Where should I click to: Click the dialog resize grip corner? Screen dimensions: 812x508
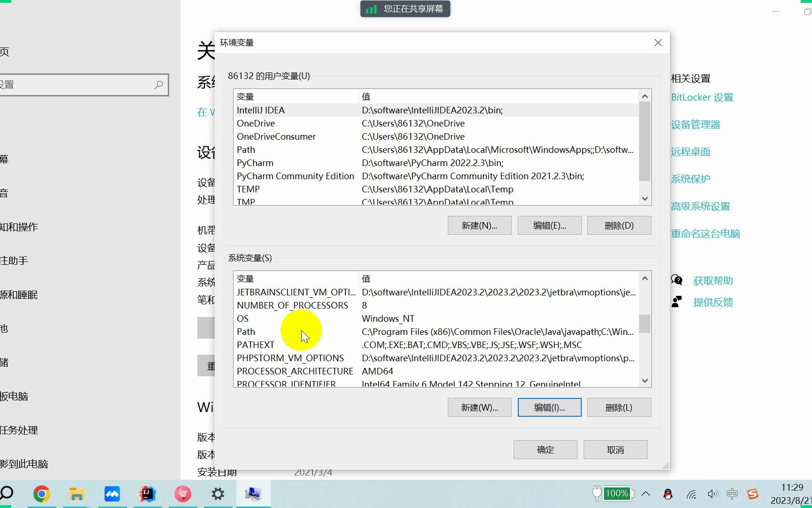pos(665,466)
